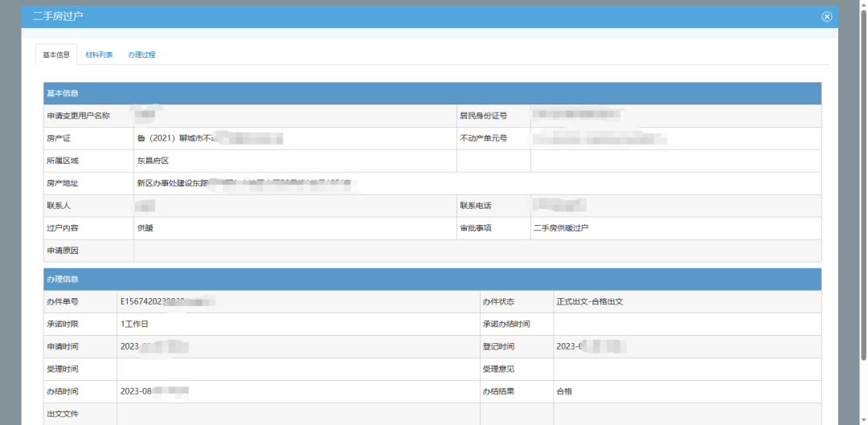868x425 pixels.
Task: Select the 基本信息 tab
Action: 56,55
